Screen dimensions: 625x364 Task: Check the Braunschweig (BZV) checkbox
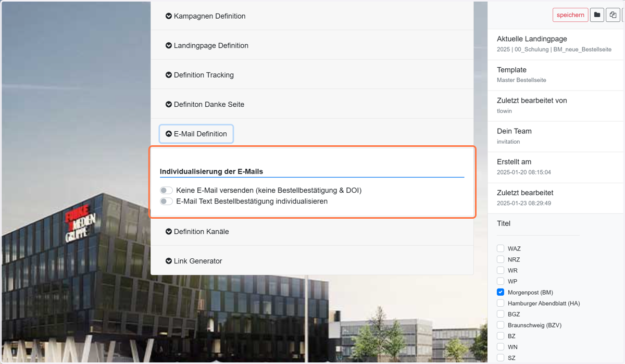pos(501,325)
